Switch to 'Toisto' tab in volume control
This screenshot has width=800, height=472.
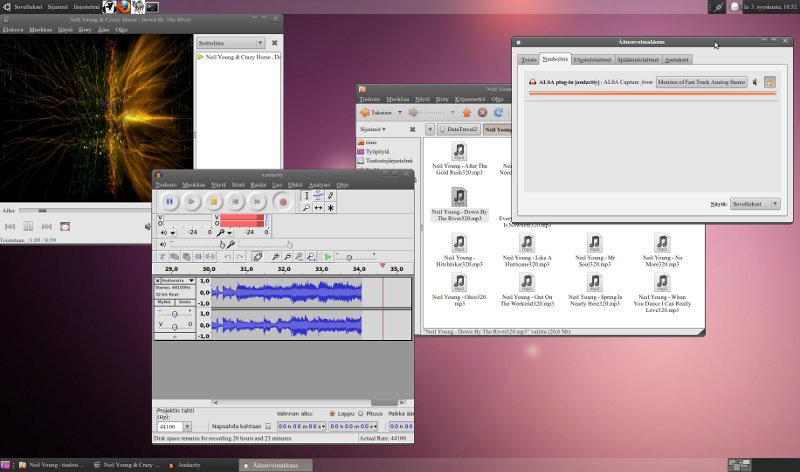coord(529,60)
